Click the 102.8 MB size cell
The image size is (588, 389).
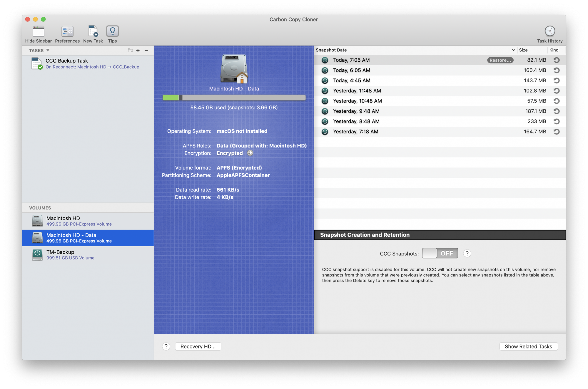coord(535,91)
